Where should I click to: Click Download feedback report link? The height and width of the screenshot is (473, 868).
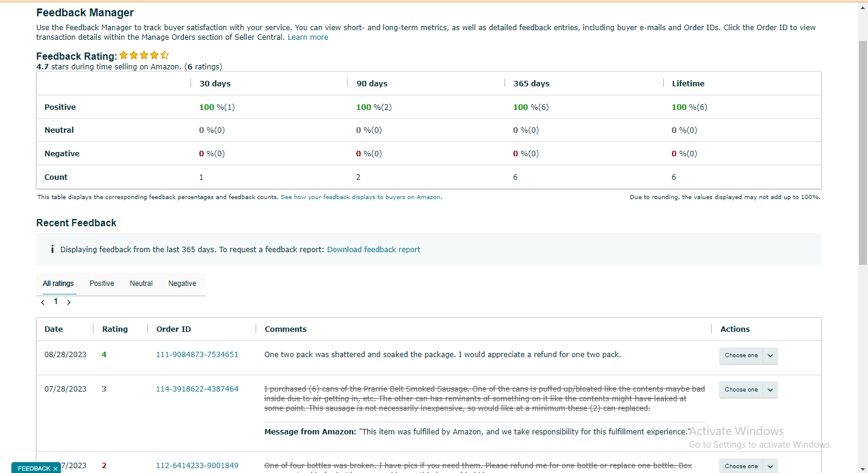(374, 249)
